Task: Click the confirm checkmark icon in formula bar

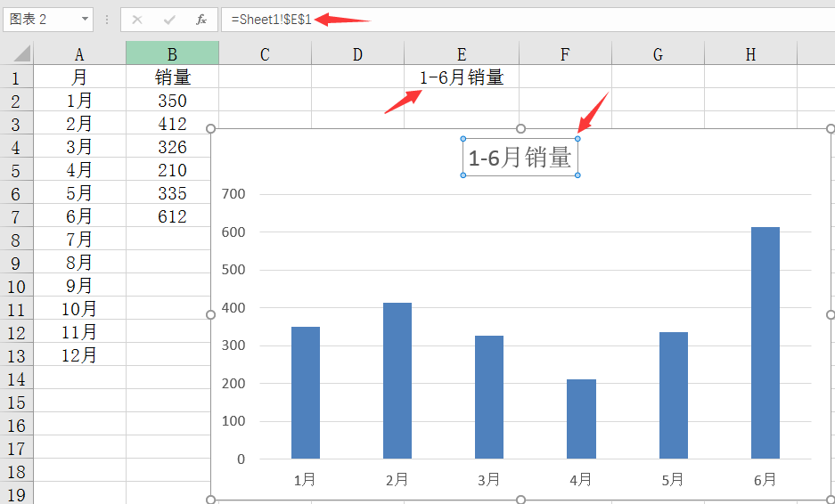Action: pos(169,20)
